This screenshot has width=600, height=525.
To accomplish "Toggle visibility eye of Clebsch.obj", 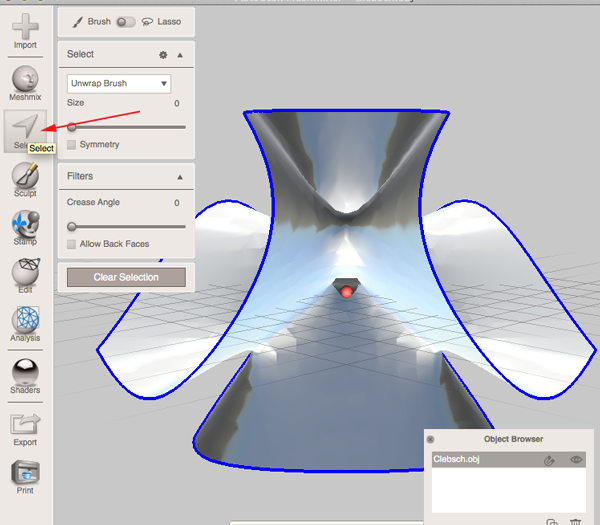I will pyautogui.click(x=576, y=460).
